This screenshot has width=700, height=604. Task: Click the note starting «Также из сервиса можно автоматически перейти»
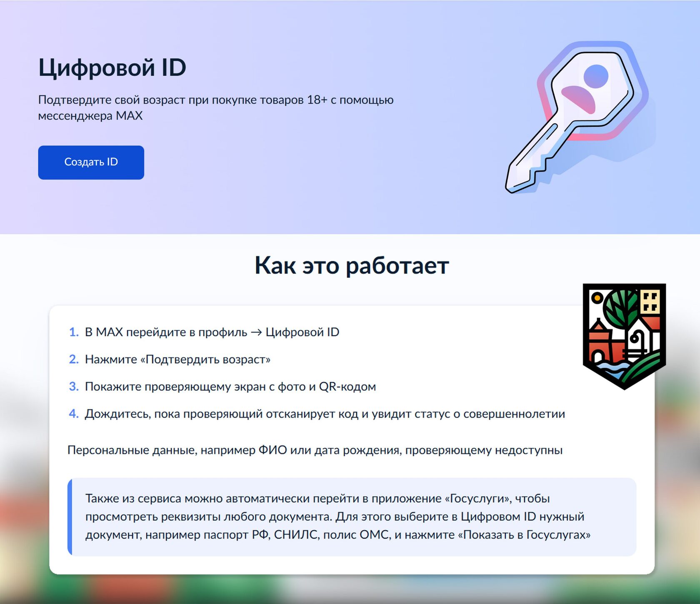pos(352,517)
